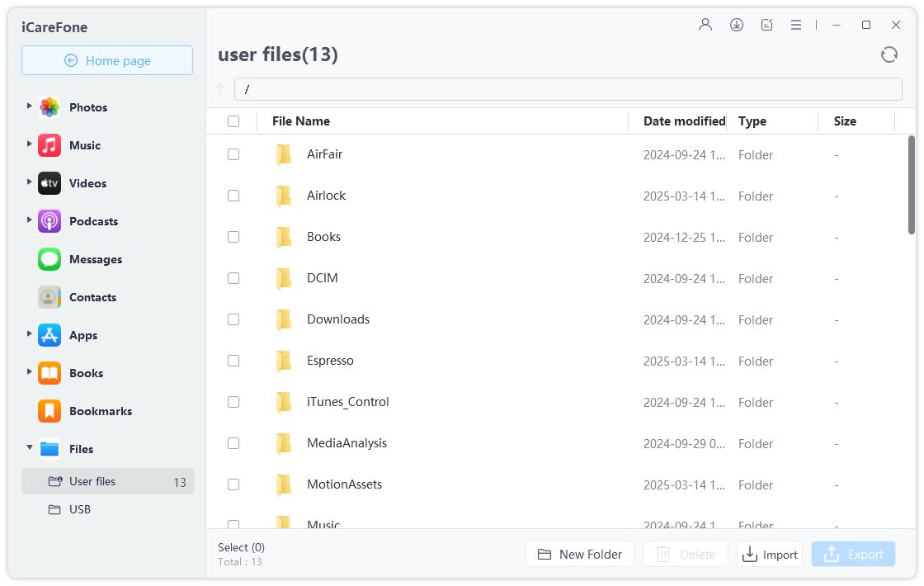Viewport: 924px width, 586px height.
Task: Open the Books icon in sidebar
Action: (49, 373)
